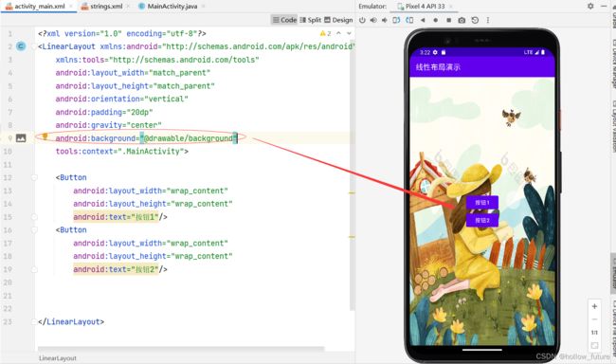Viewport: 616px width, 364px height.
Task: Switch to Design view mode
Action: click(338, 20)
